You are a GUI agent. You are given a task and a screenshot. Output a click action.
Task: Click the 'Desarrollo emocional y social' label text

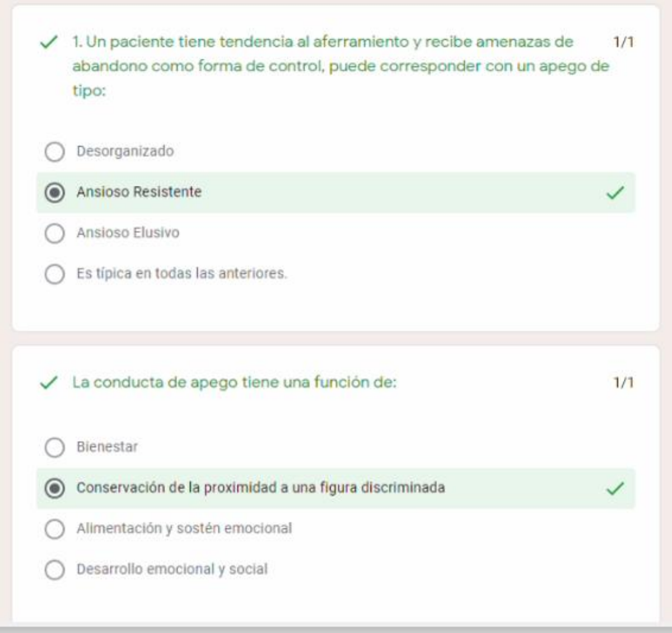click(x=172, y=569)
